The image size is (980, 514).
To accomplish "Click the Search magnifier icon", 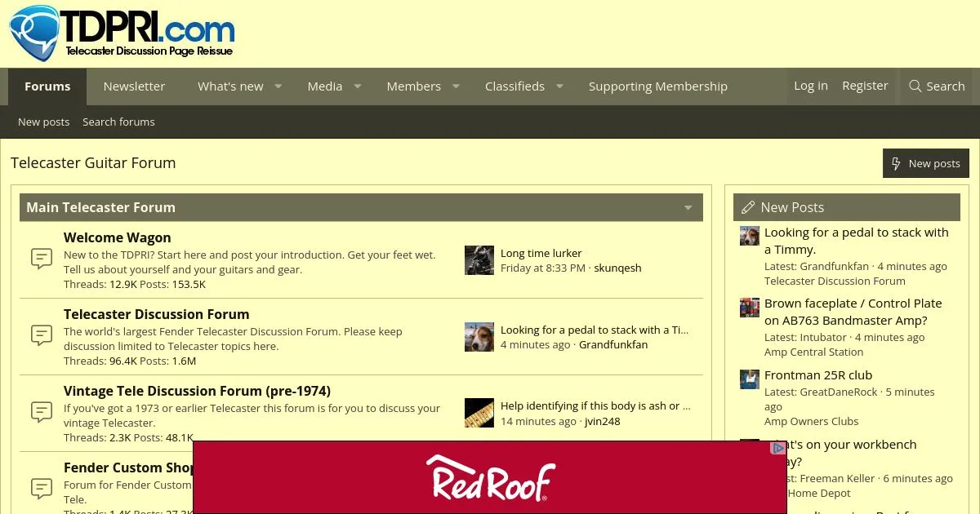I will coord(915,86).
